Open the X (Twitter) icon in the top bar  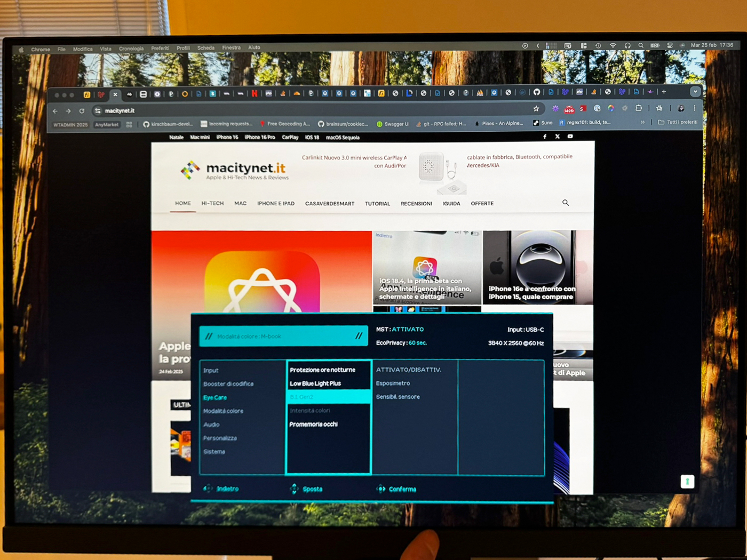558,137
